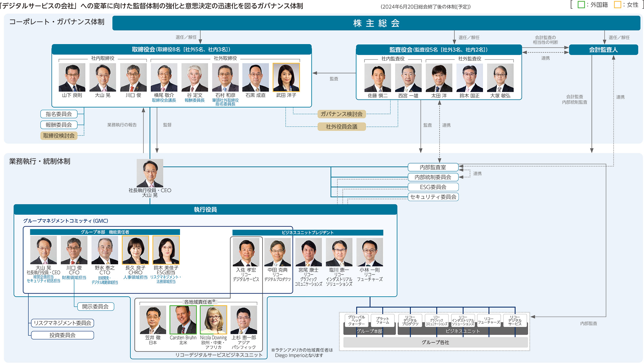The height and width of the screenshot is (363, 644).
Task: Click the リスクマネジメント委員会 box
Action: [62, 323]
